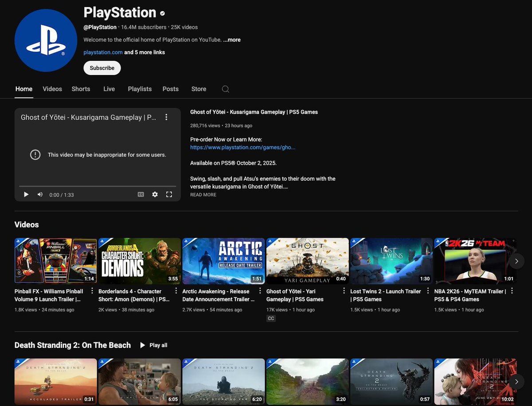
Task: Expand channel description with ...more
Action: (232, 39)
